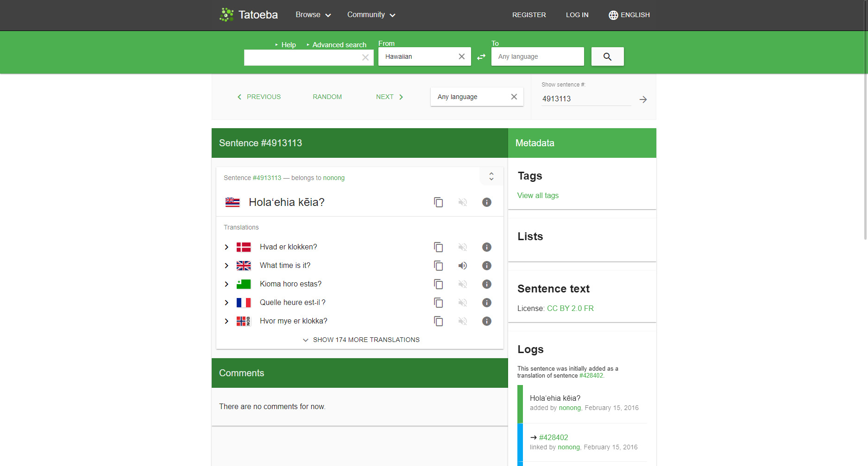Open the Community menu
The width and height of the screenshot is (868, 466).
371,14
